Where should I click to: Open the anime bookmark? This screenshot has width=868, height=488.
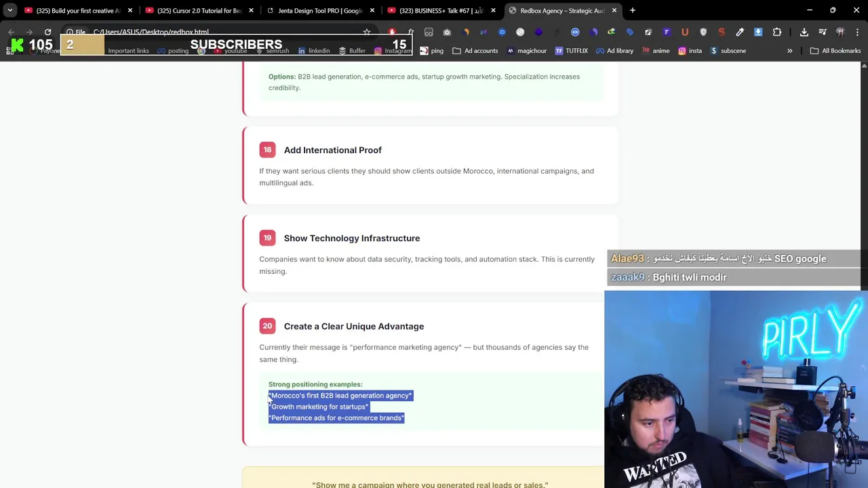coord(654,50)
